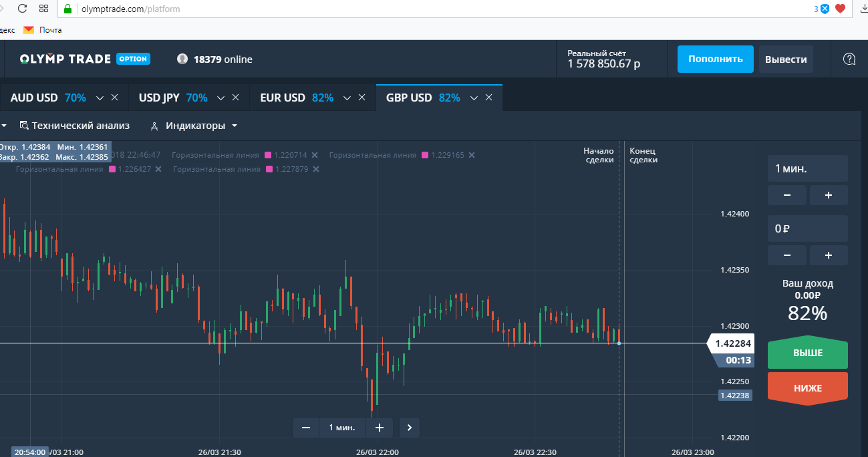Expand the AUD USD tab dropdown chevron
Screen dimensions: 868x457
[x=100, y=98]
